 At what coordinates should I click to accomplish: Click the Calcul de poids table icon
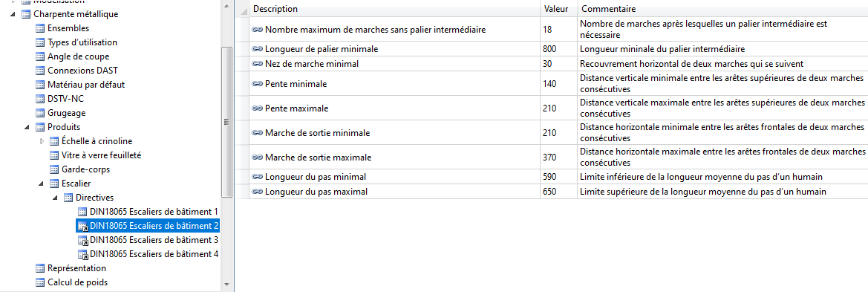pos(40,282)
